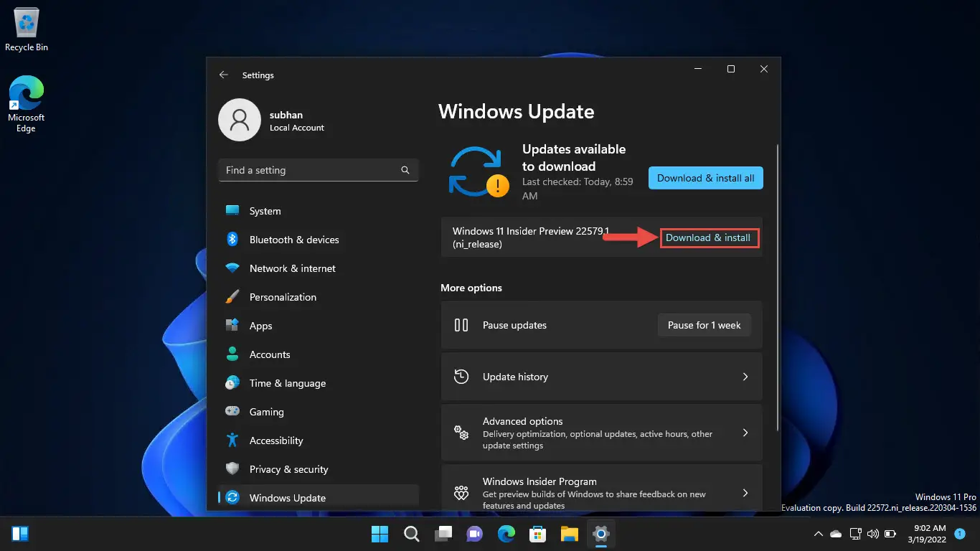Click Pause for 1 week
980x551 pixels.
(705, 325)
